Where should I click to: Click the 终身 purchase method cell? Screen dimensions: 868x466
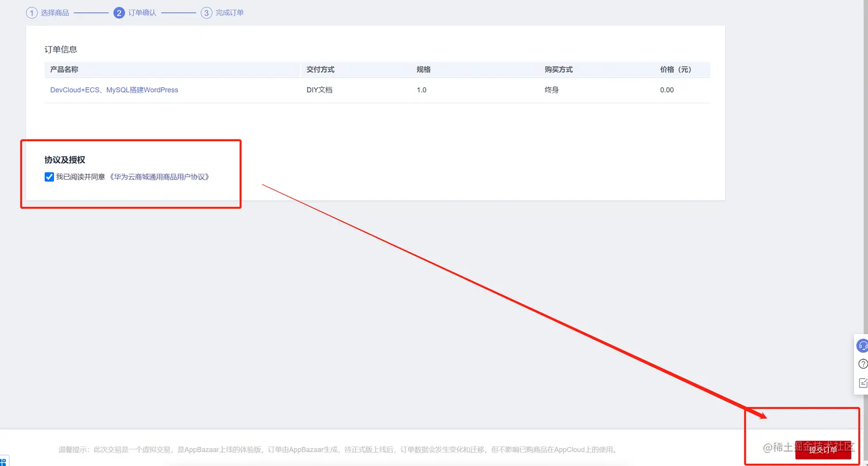click(552, 90)
